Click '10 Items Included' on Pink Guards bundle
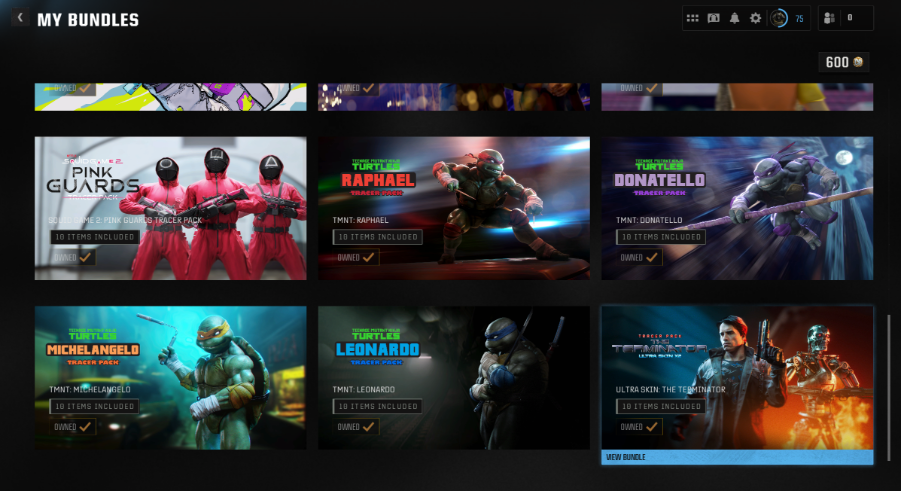The image size is (901, 491). 94,237
